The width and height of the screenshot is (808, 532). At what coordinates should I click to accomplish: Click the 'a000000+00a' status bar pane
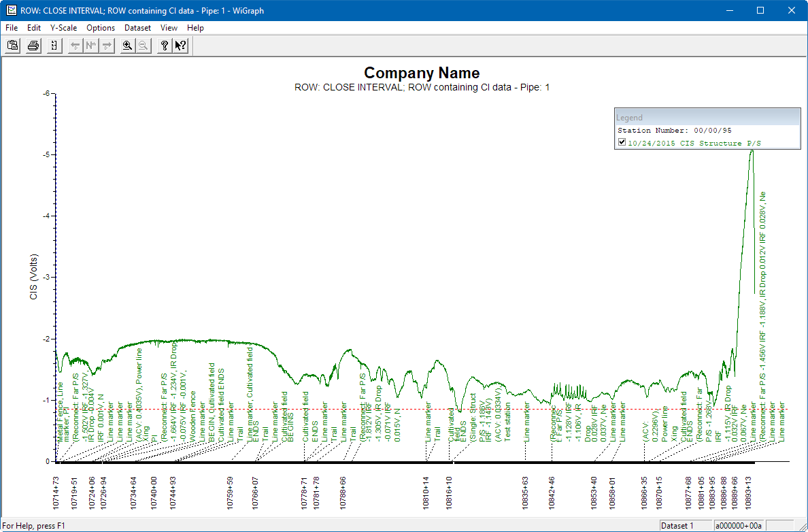point(738,526)
